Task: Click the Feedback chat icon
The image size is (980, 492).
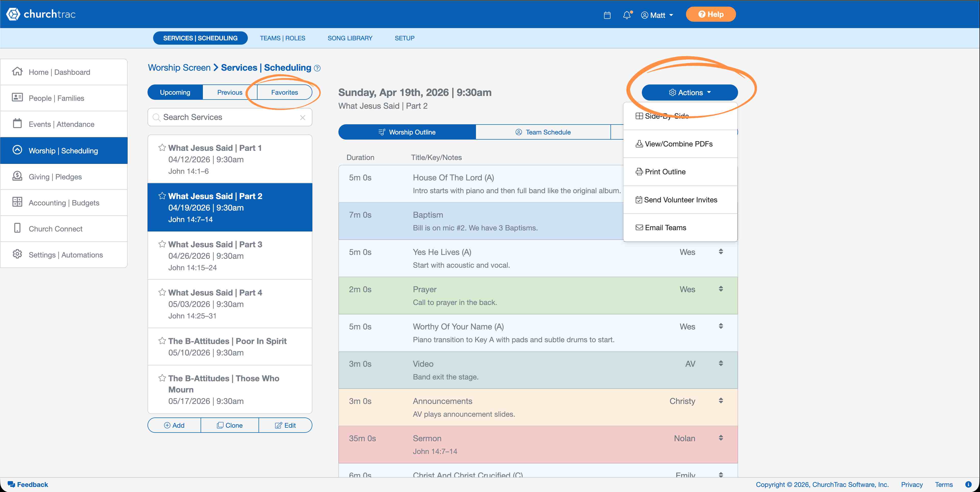Action: pyautogui.click(x=11, y=484)
